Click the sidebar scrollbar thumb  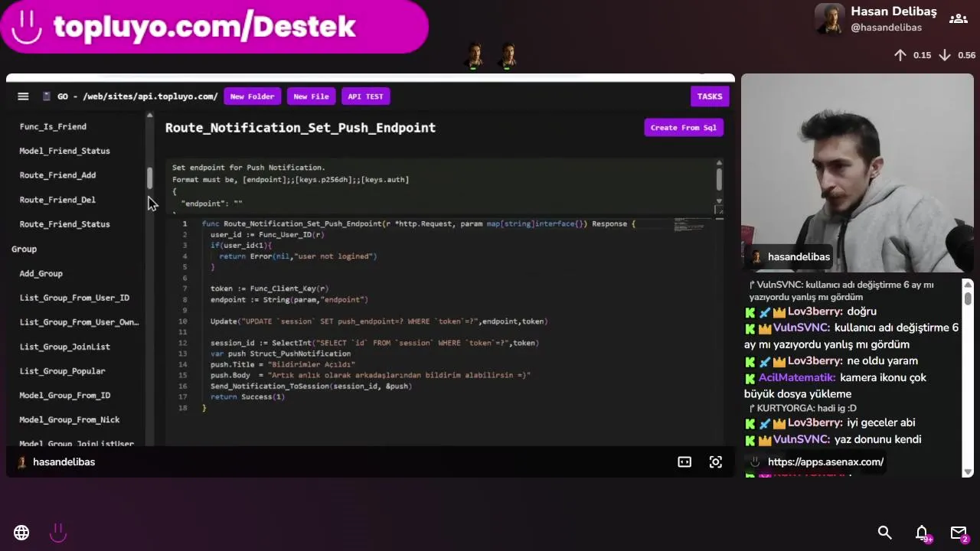pyautogui.click(x=150, y=178)
